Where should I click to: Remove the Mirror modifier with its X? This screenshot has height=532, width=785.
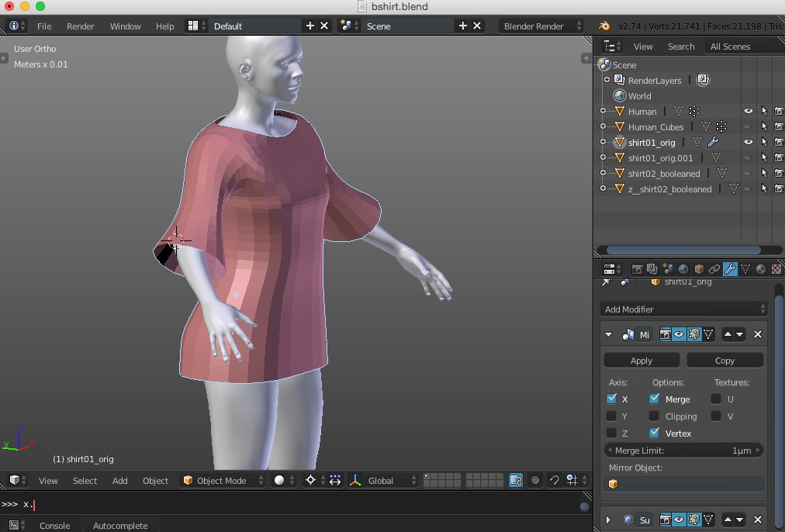coord(758,334)
